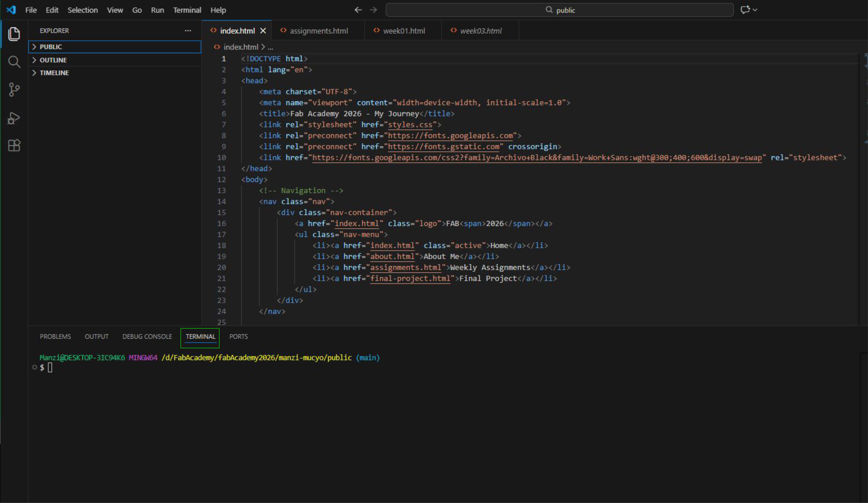Open the chat dropdown arrow
The width and height of the screenshot is (868, 503).
[x=755, y=10]
